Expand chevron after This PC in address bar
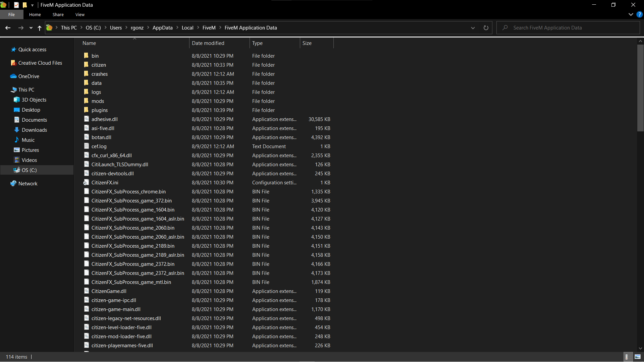This screenshot has height=362, width=644. [82, 27]
